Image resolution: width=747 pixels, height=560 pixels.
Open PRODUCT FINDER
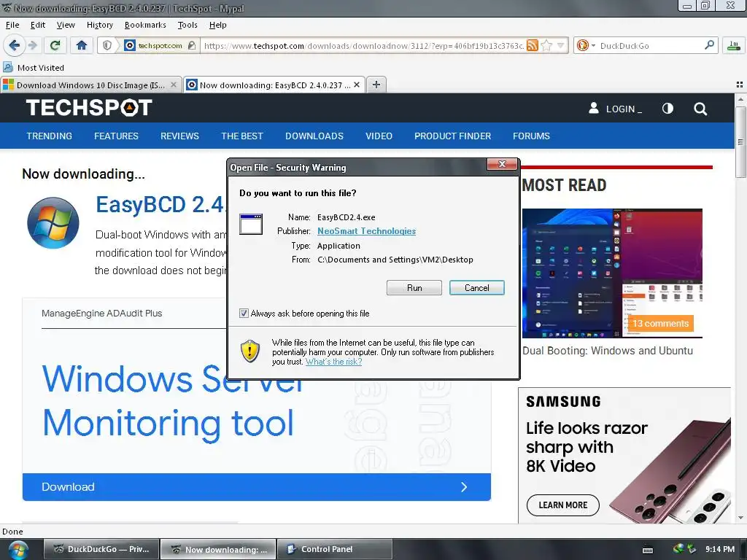click(x=452, y=136)
